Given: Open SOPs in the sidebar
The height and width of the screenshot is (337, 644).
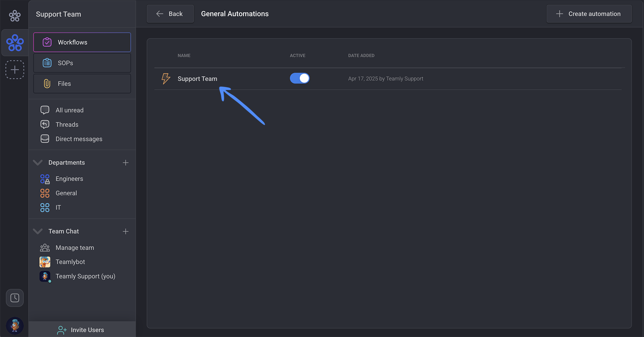Looking at the screenshot, I should 82,63.
